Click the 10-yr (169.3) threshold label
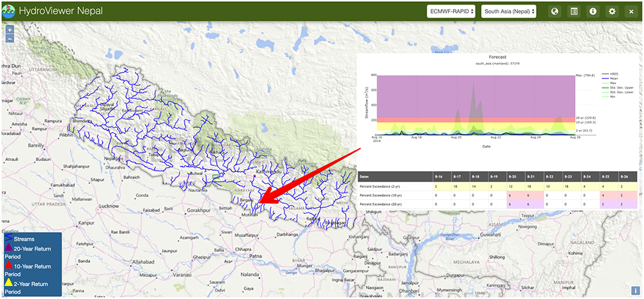This screenshot has width=644, height=299. (x=586, y=122)
